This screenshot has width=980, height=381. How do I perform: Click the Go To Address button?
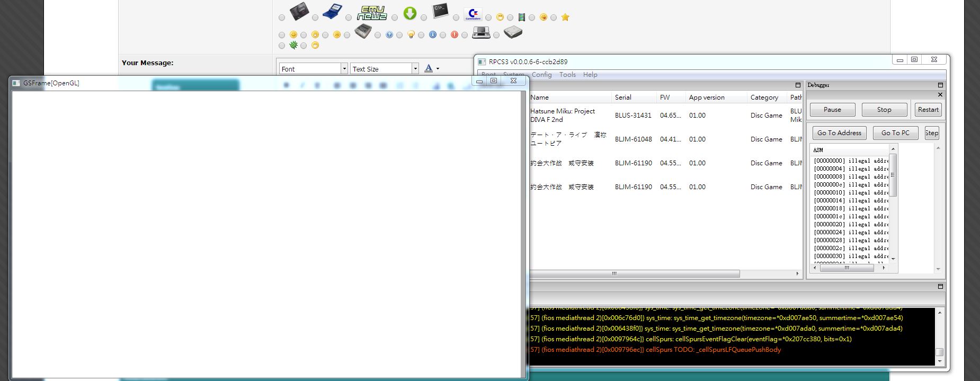pyautogui.click(x=839, y=133)
